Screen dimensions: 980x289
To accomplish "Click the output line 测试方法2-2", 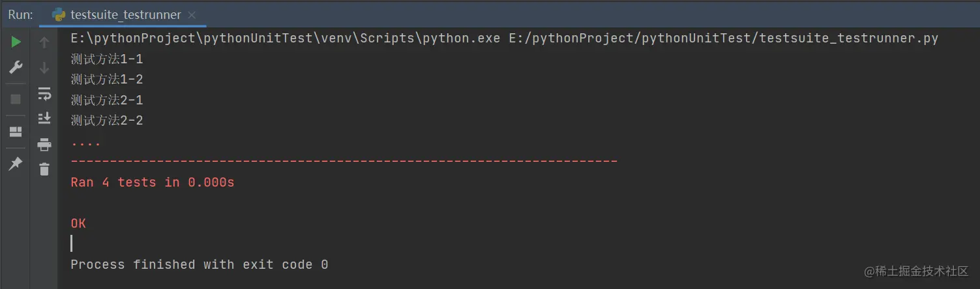I will pos(107,121).
